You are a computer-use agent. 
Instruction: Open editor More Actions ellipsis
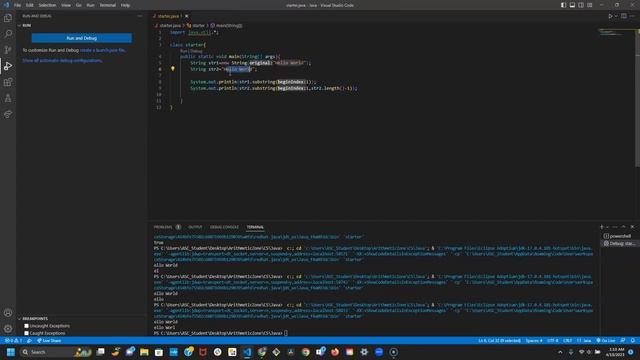pos(632,16)
